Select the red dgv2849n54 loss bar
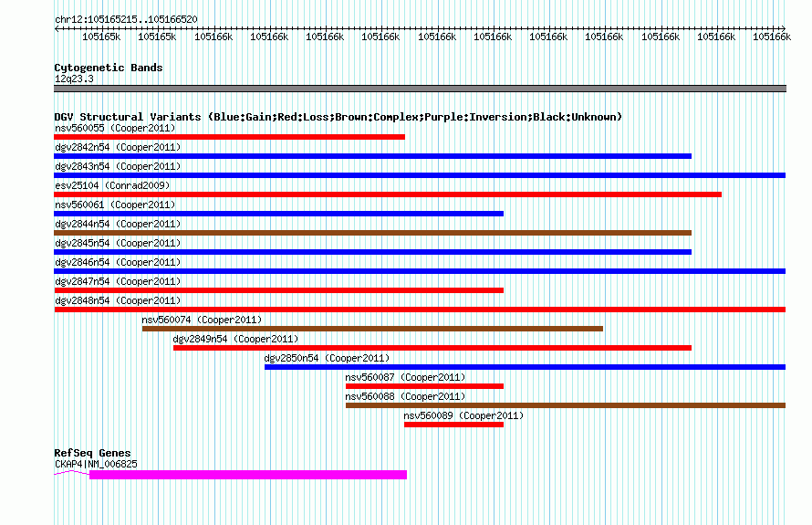Screen dimensions: 812x525 click(432, 348)
